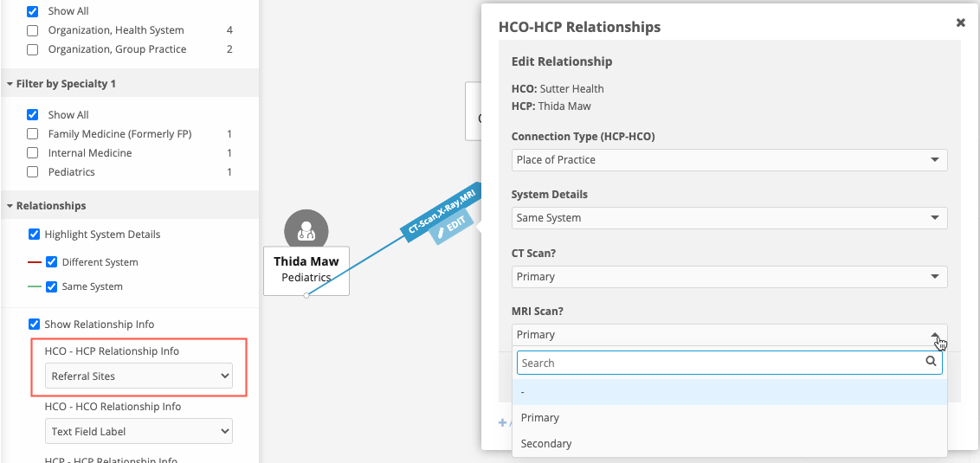Collapse the Filter by Specialty 1 section
The width and height of the screenshot is (980, 463).
click(x=10, y=84)
